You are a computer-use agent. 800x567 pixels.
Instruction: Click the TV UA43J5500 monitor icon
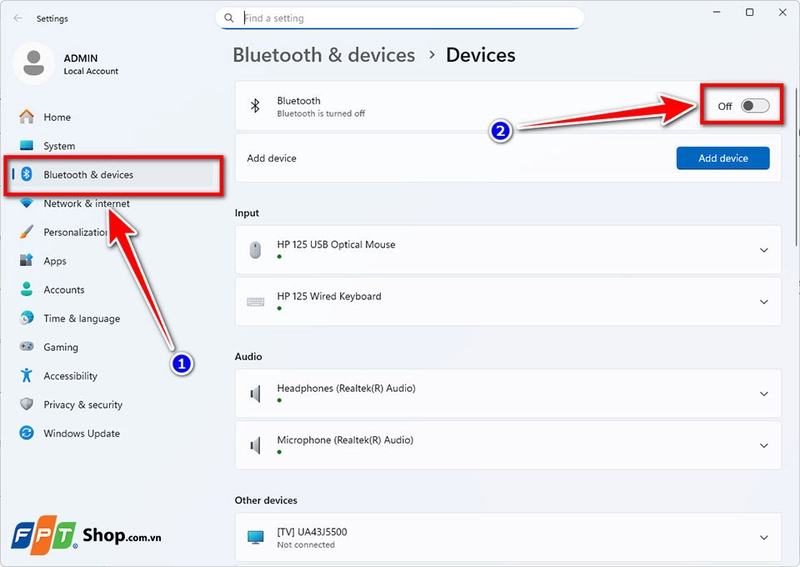coord(255,537)
